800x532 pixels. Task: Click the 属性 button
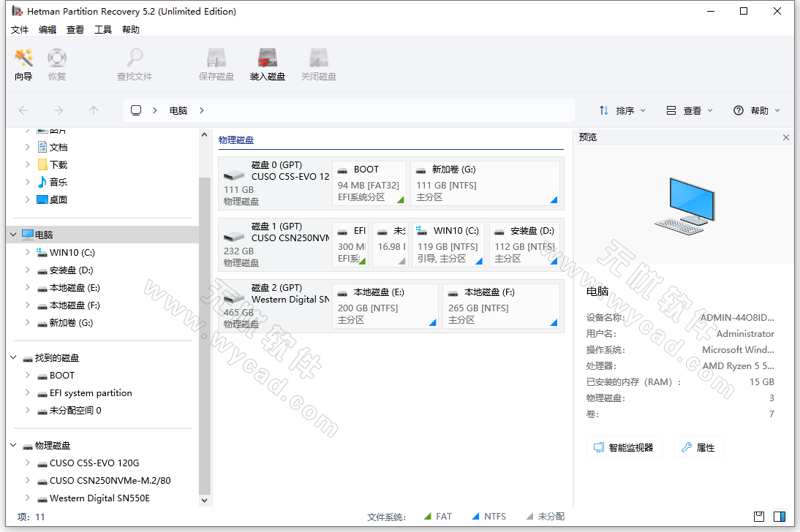(699, 446)
